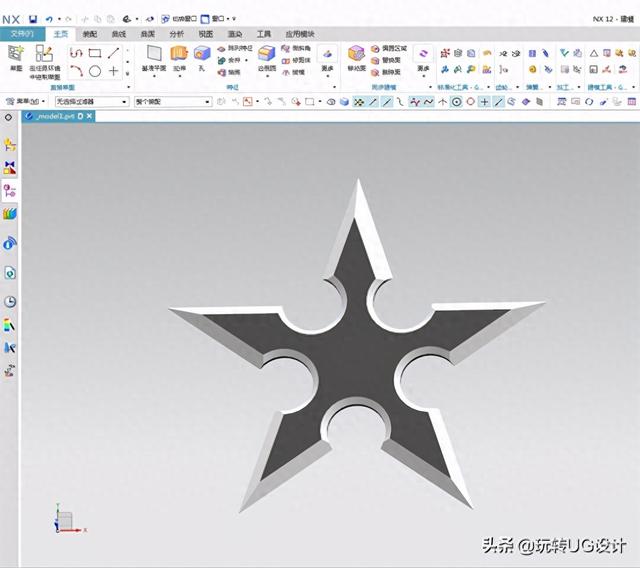Screen dimensions: 640x568
Task: Toggle the Point on Curve snap option
Action: click(x=498, y=102)
